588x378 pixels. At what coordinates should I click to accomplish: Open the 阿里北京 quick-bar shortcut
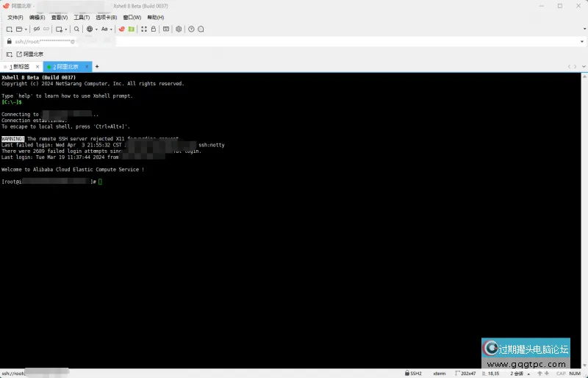(x=29, y=54)
